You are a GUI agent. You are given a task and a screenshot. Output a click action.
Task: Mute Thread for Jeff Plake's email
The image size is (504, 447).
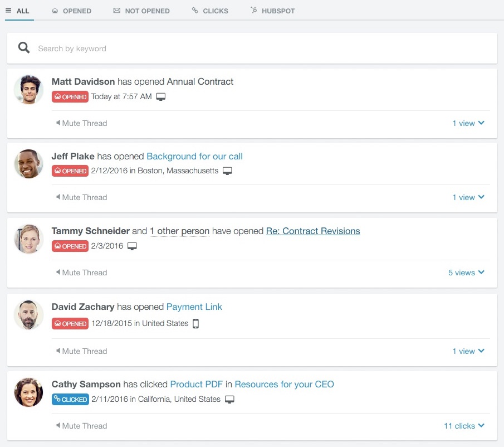point(81,197)
